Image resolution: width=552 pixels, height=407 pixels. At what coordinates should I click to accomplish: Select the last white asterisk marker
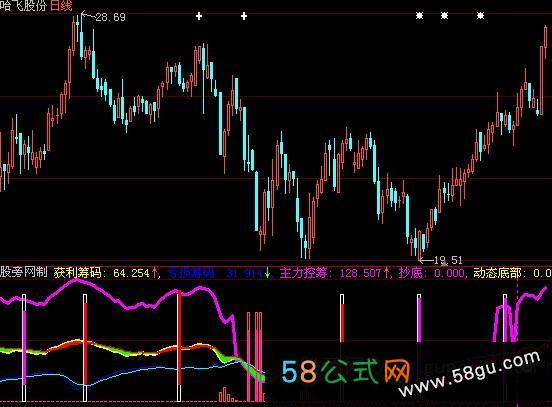[x=481, y=15]
